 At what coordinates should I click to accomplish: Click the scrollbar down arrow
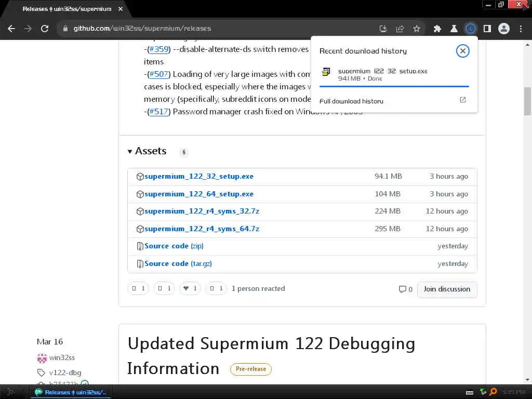point(528,380)
